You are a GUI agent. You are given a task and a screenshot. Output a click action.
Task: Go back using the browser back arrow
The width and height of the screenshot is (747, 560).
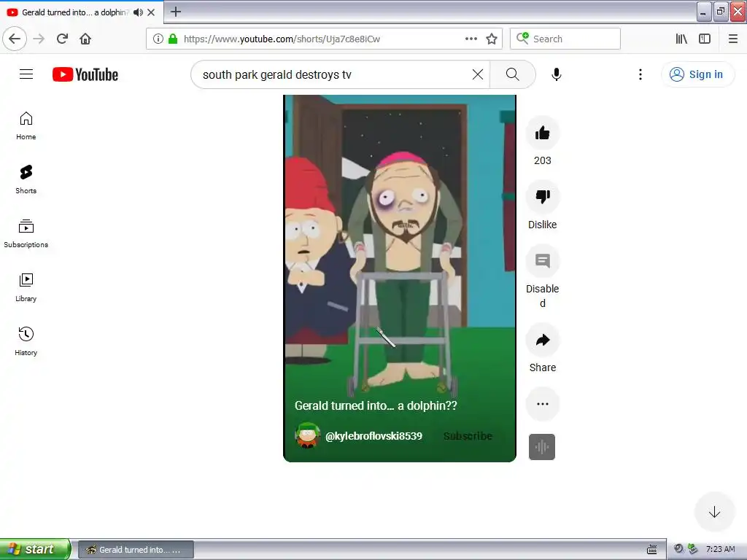click(15, 39)
